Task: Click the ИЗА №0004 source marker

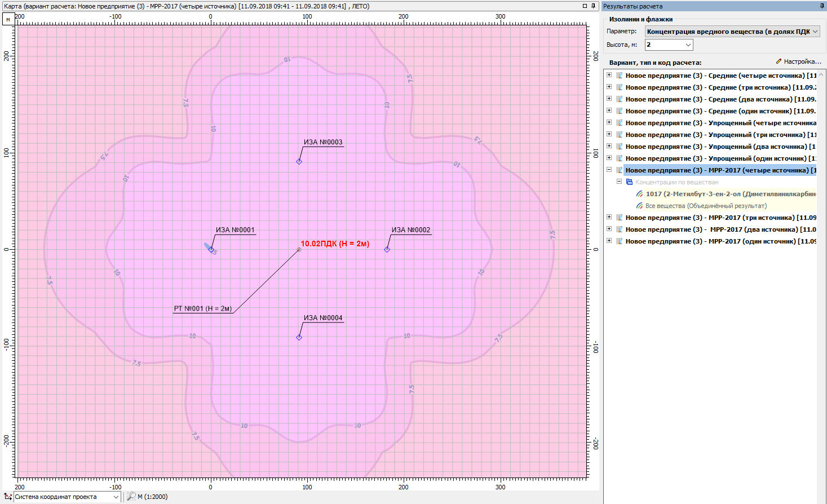Action: tap(299, 337)
